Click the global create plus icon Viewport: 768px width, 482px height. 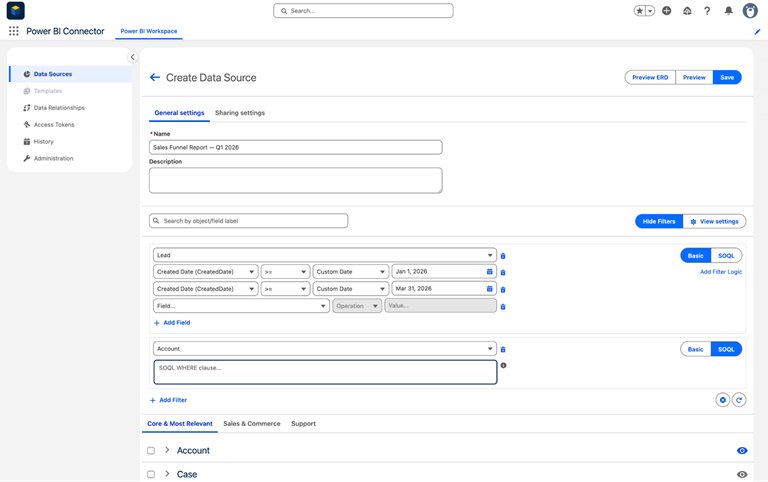(x=667, y=11)
